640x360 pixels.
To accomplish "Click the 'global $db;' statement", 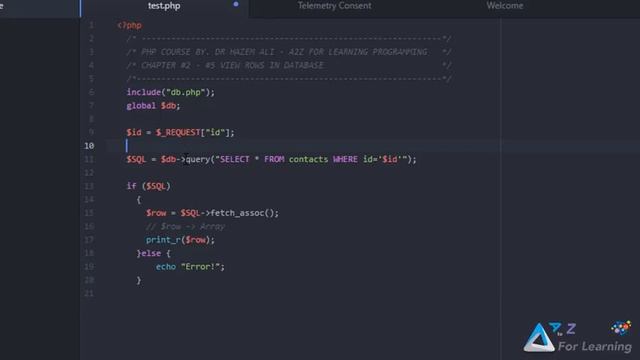I will (153, 106).
